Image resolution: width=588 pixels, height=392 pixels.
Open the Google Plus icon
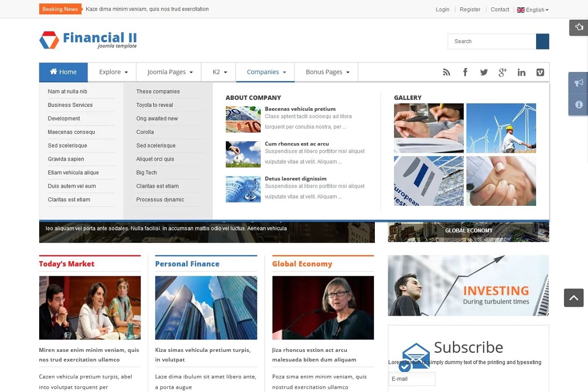(502, 73)
